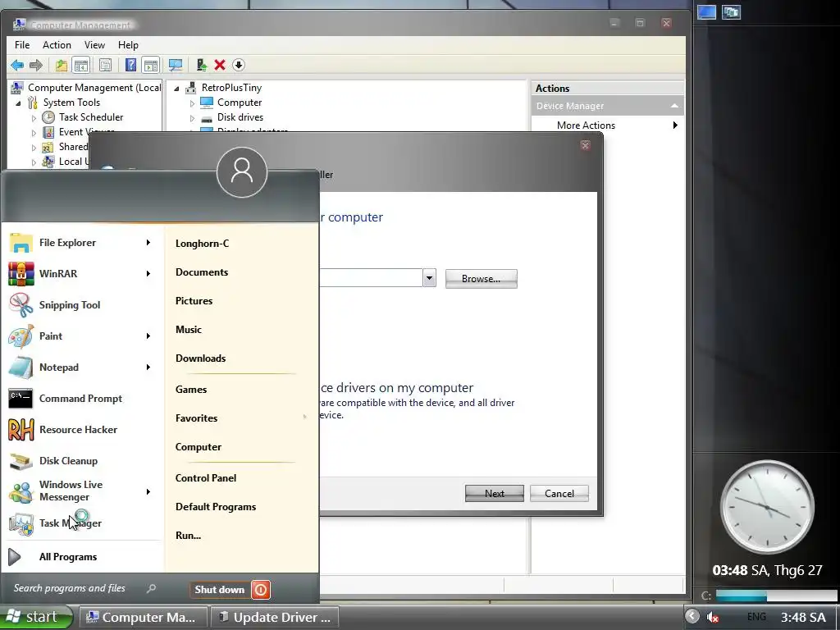The width and height of the screenshot is (840, 630).
Task: Open Downloads from Start menu
Action: coord(200,358)
